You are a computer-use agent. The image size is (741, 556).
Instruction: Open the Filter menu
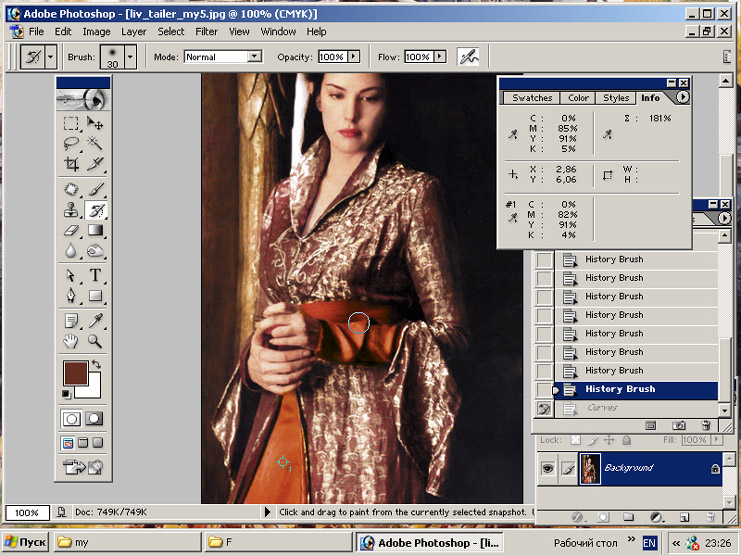tap(207, 32)
